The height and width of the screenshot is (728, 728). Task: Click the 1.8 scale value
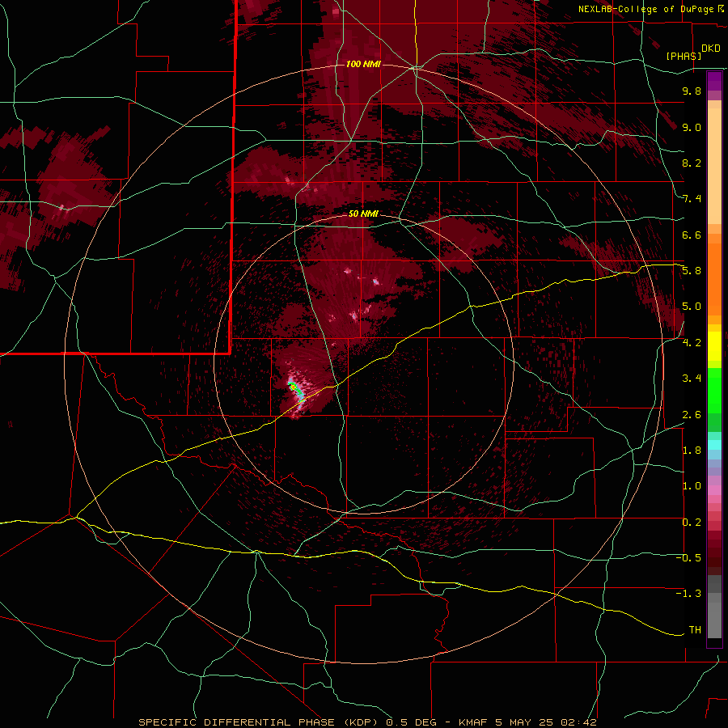point(692,451)
